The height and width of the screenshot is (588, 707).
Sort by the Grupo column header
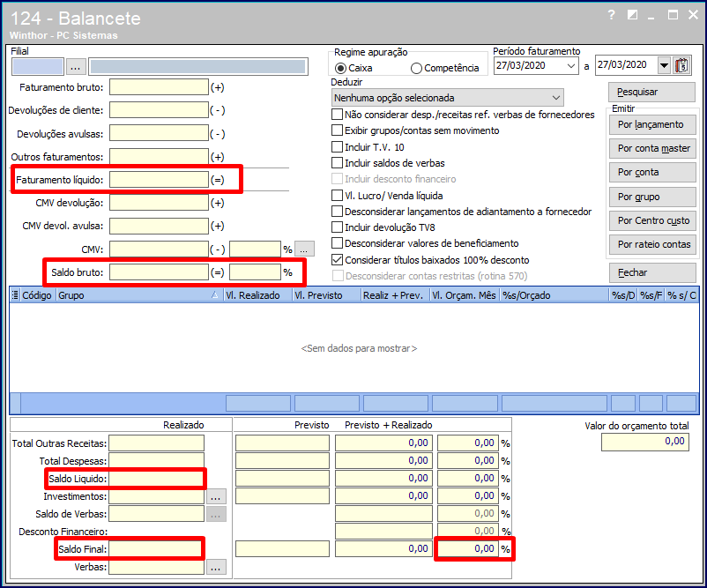pos(138,295)
